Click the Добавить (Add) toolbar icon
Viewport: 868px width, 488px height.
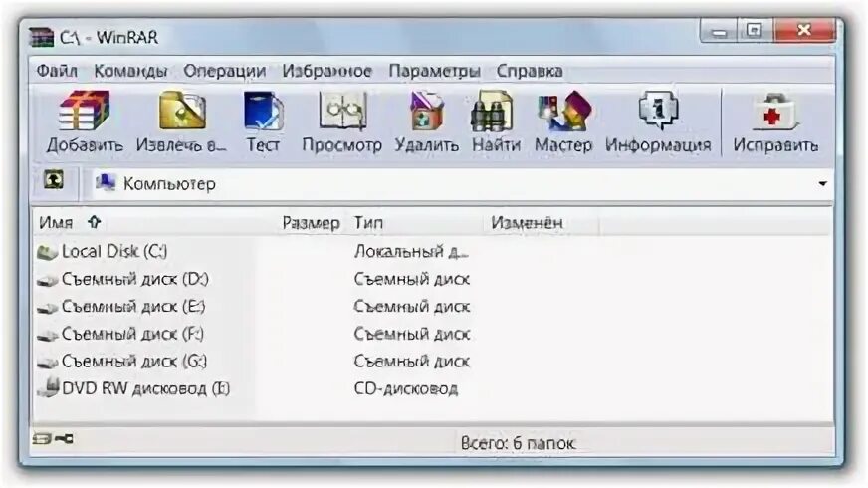pos(85,122)
